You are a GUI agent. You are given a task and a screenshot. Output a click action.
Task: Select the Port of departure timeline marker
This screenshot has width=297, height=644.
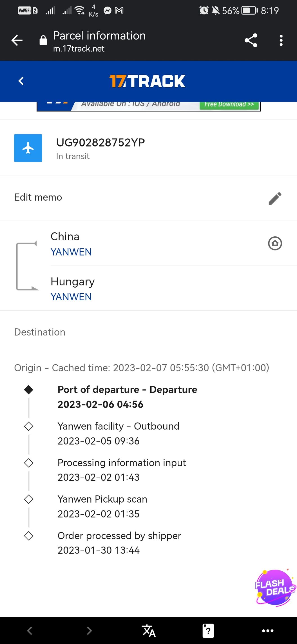pyautogui.click(x=29, y=390)
